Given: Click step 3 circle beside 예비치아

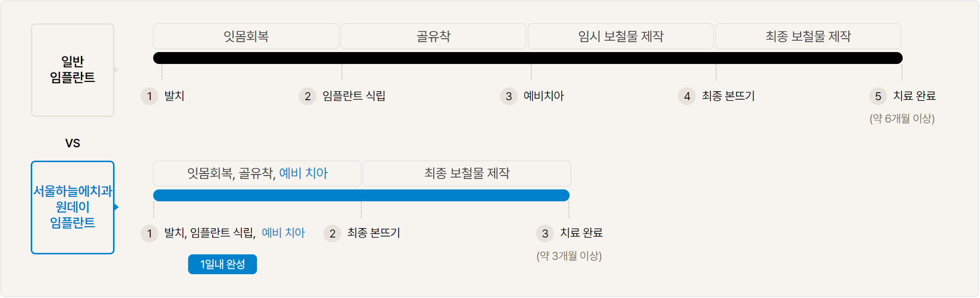Looking at the screenshot, I should point(509,96).
